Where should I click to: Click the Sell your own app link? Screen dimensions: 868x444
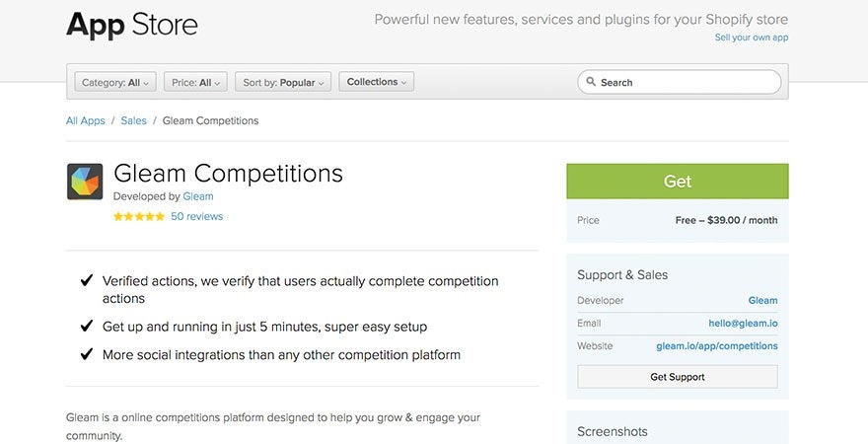click(x=751, y=37)
